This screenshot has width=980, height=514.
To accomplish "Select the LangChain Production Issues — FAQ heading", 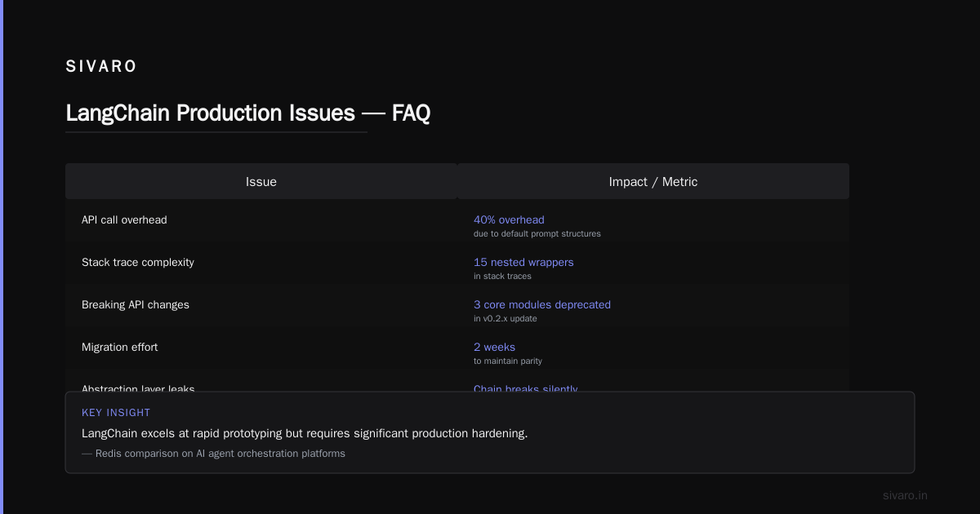I will (247, 113).
